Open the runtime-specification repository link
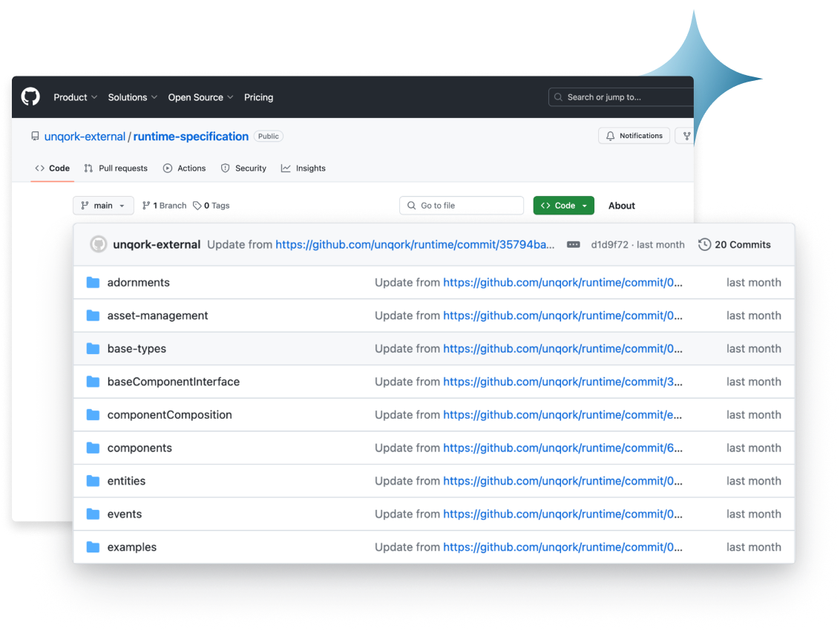The image size is (840, 631). (191, 137)
